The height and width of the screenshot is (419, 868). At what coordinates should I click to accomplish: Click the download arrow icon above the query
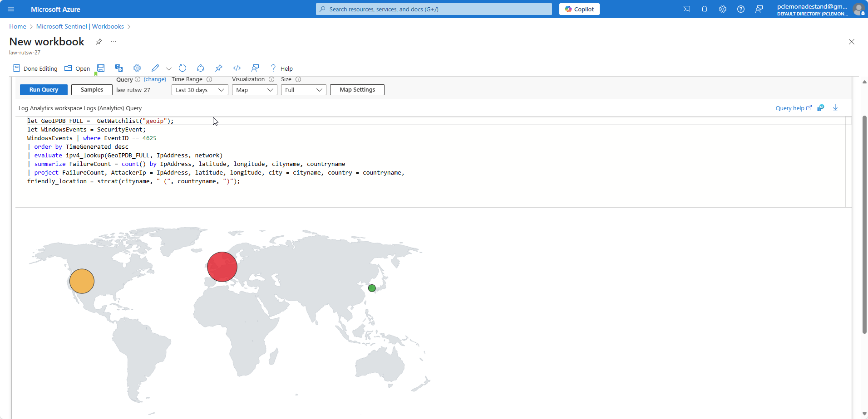point(835,108)
